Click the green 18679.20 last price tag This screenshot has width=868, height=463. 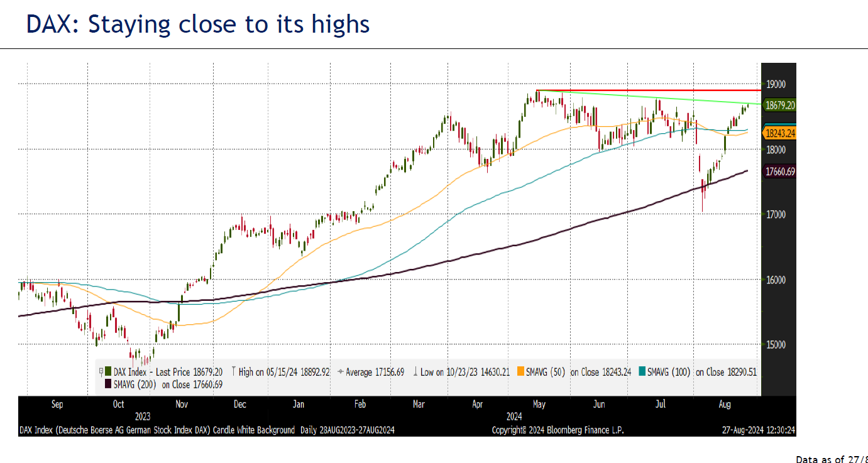(779, 106)
